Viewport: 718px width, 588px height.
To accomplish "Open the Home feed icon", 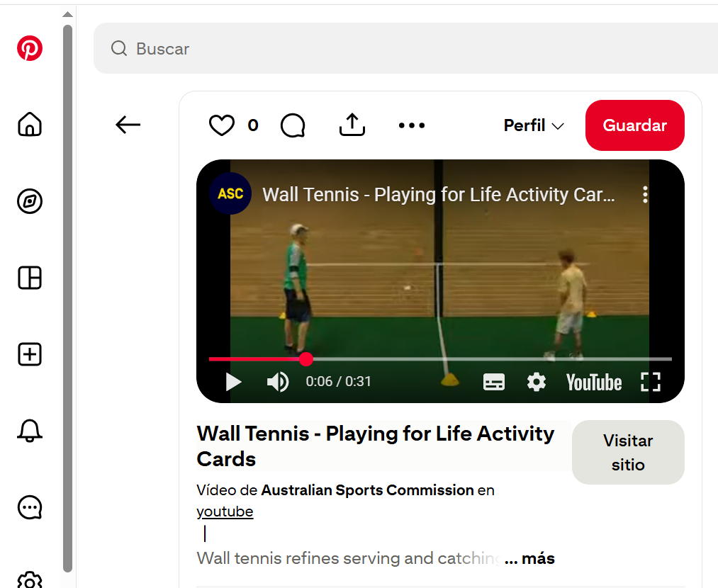I will coord(30,125).
